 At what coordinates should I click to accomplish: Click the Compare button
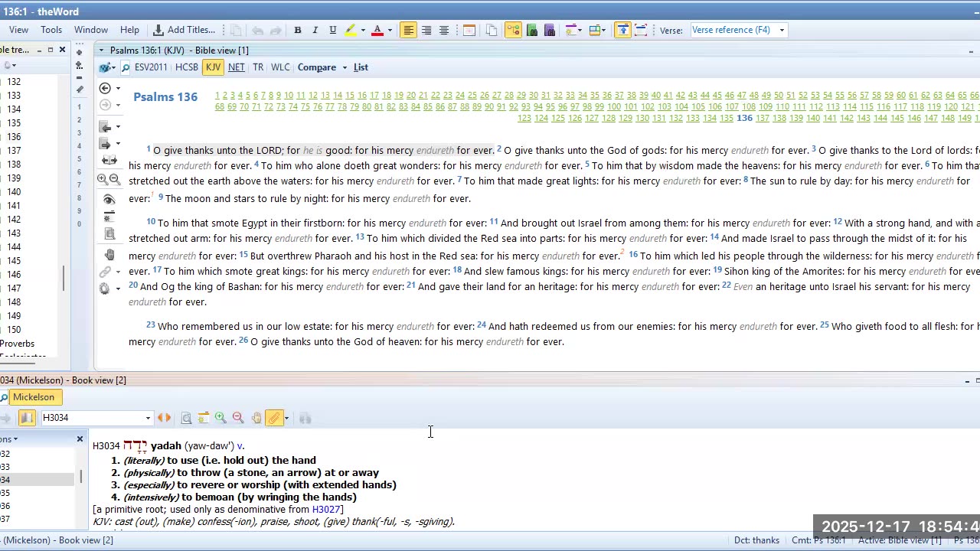[x=317, y=67]
